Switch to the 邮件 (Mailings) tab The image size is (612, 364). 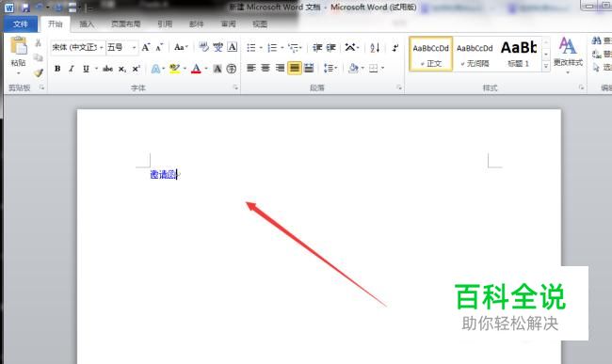pyautogui.click(x=197, y=24)
